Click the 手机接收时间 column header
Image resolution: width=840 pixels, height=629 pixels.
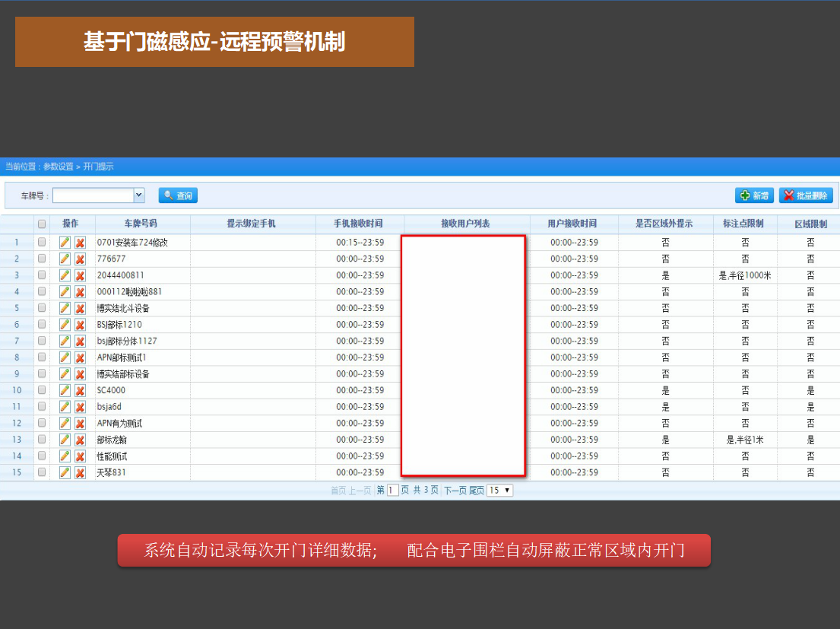click(358, 224)
